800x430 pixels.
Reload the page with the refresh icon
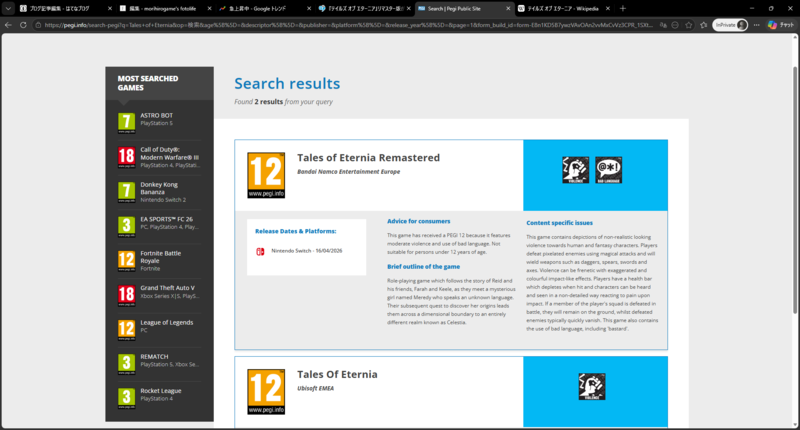tap(23, 24)
